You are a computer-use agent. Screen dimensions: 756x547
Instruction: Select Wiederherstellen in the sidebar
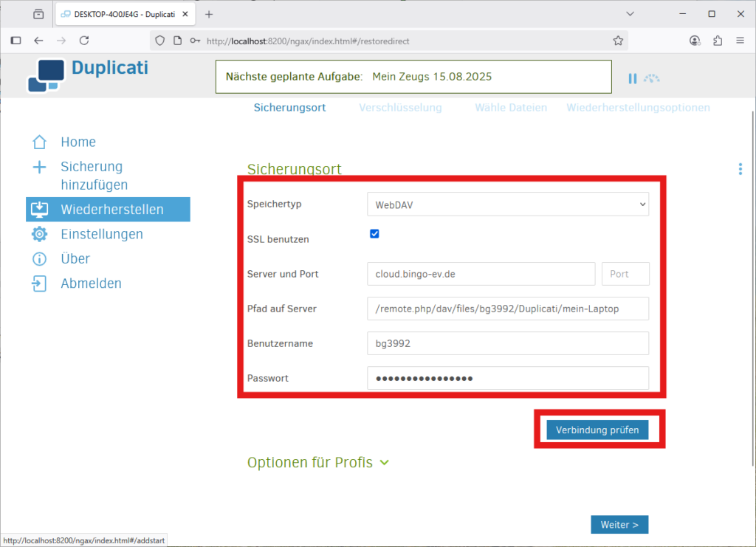tap(108, 209)
